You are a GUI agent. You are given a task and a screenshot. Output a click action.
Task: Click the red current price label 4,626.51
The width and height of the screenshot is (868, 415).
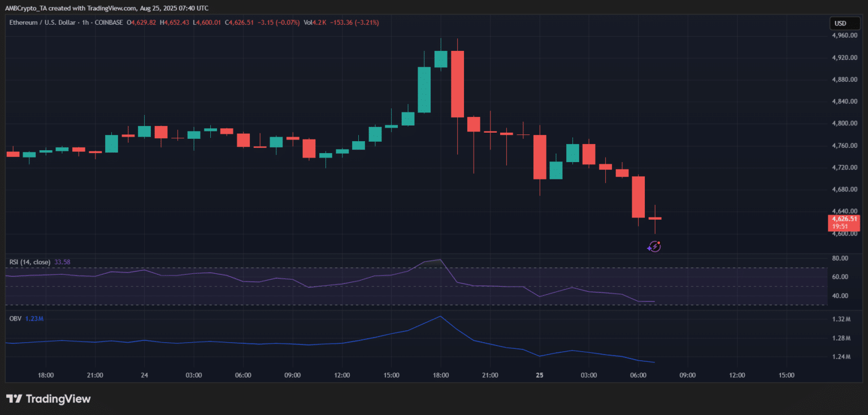tap(844, 219)
